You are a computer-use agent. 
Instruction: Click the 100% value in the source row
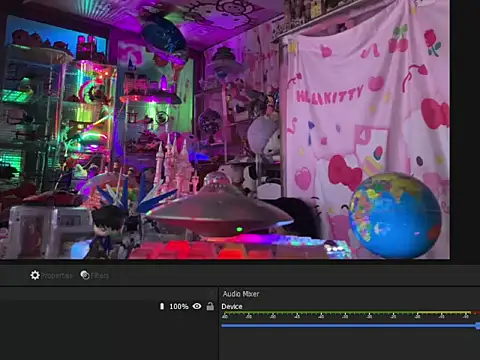(x=179, y=306)
